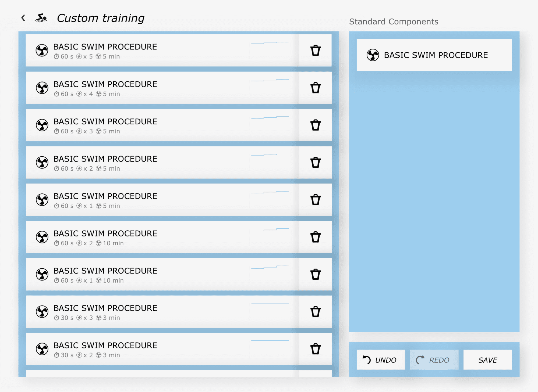Click the redo arrow icon
Image resolution: width=538 pixels, height=392 pixels.
click(x=420, y=359)
